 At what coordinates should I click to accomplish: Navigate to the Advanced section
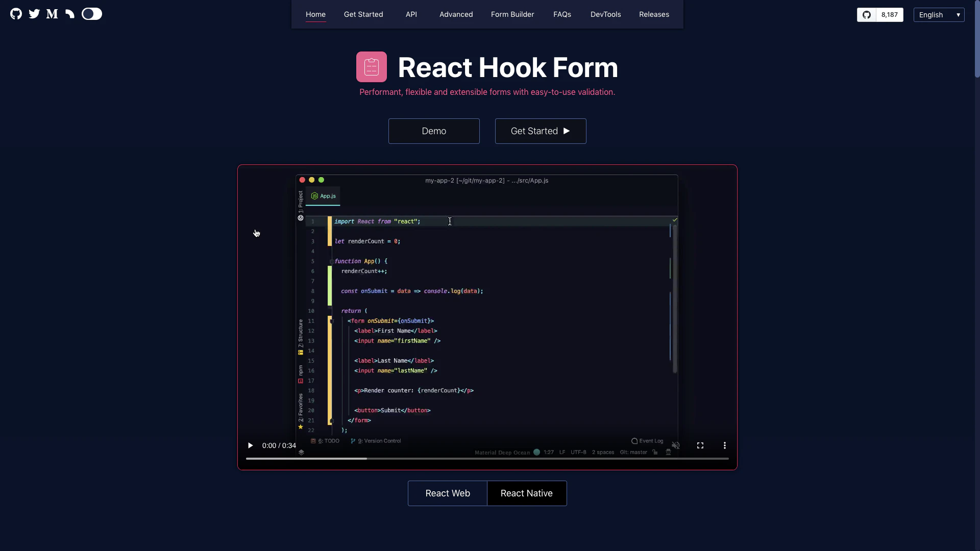tap(456, 14)
